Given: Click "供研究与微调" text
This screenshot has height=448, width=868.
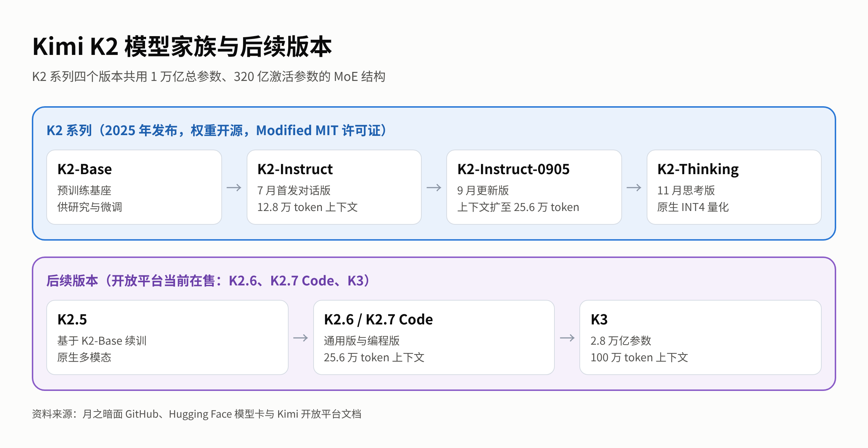Looking at the screenshot, I should (x=90, y=207).
